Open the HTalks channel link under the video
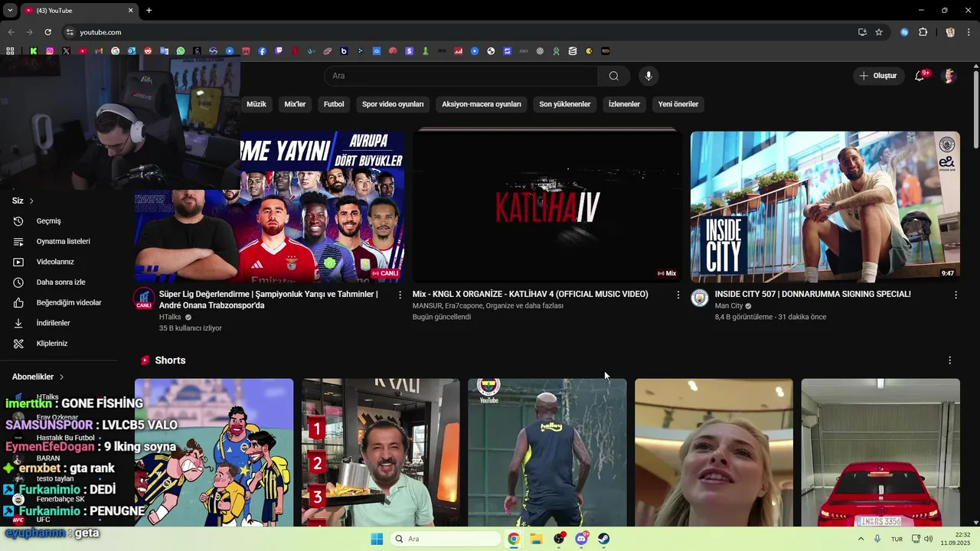The width and height of the screenshot is (980, 551). (x=170, y=317)
